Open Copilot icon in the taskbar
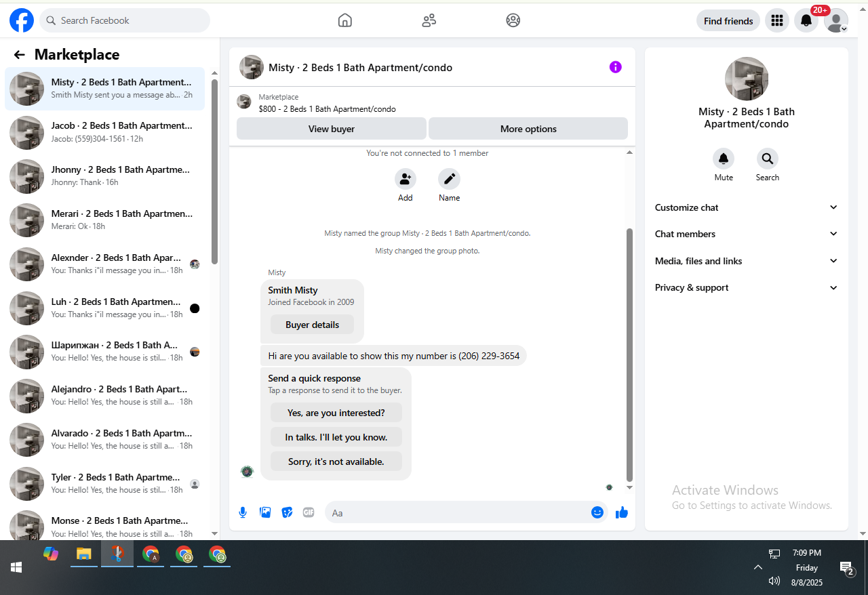 (51, 554)
